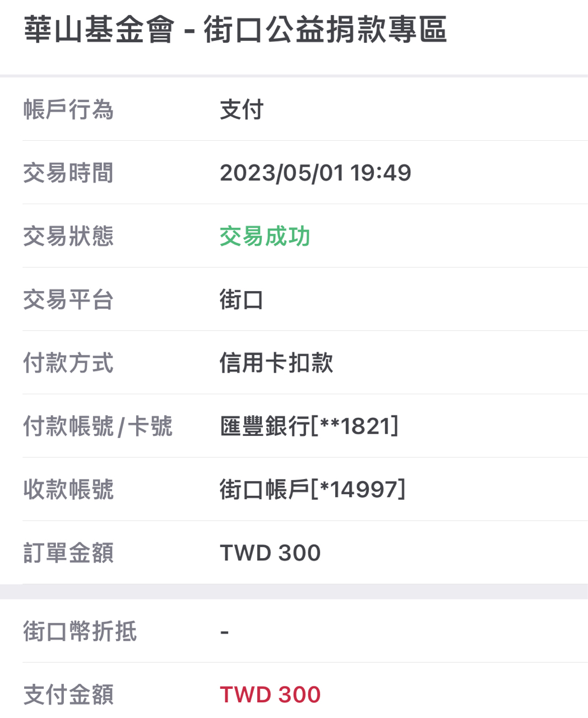Select the transaction time 2023/05/01 19:49

pyautogui.click(x=315, y=173)
